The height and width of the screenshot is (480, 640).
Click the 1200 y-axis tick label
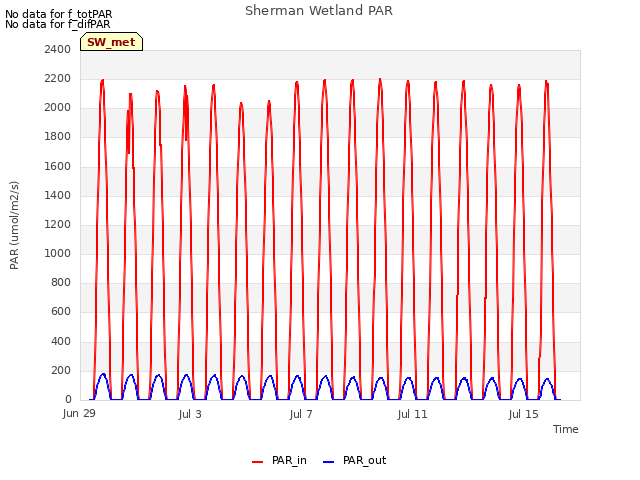58,224
